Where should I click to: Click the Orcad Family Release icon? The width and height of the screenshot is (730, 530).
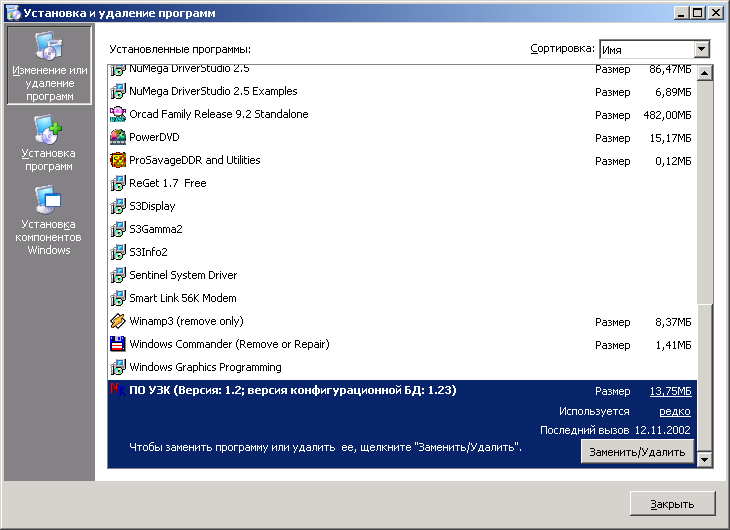click(118, 114)
